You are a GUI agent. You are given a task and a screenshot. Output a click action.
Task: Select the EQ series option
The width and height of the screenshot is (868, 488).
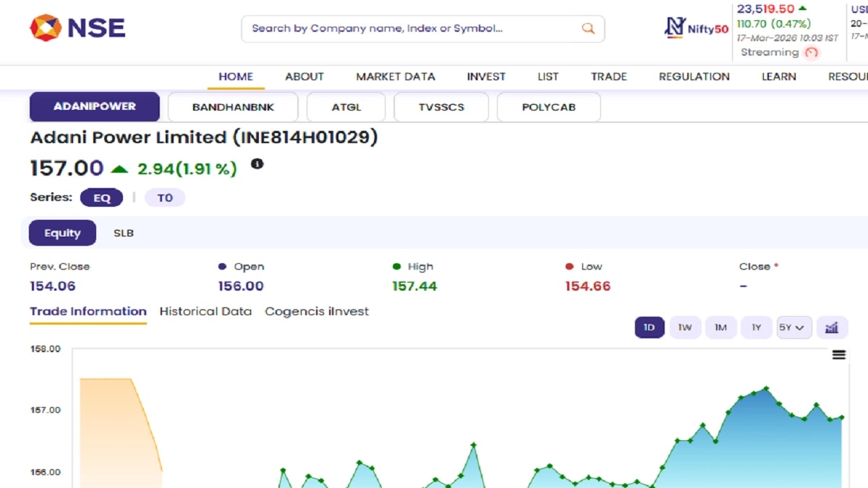click(x=101, y=197)
